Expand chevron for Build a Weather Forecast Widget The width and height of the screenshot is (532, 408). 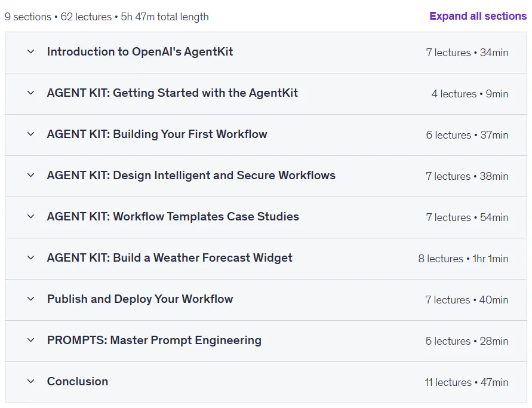[x=30, y=257]
